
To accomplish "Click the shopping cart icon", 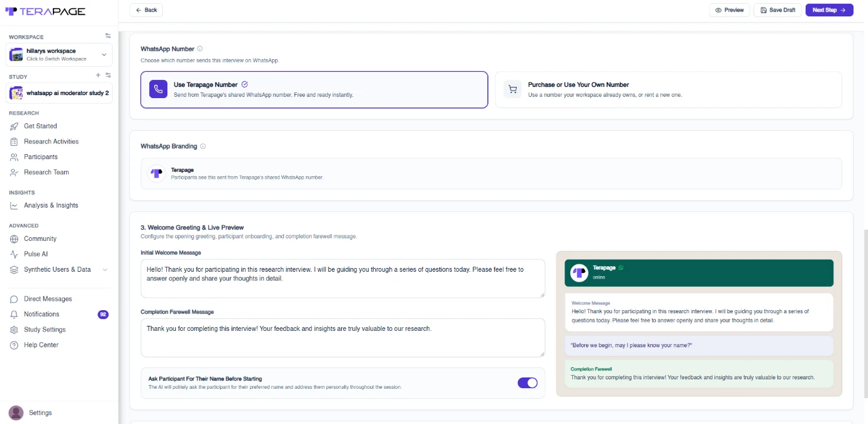I will point(513,89).
